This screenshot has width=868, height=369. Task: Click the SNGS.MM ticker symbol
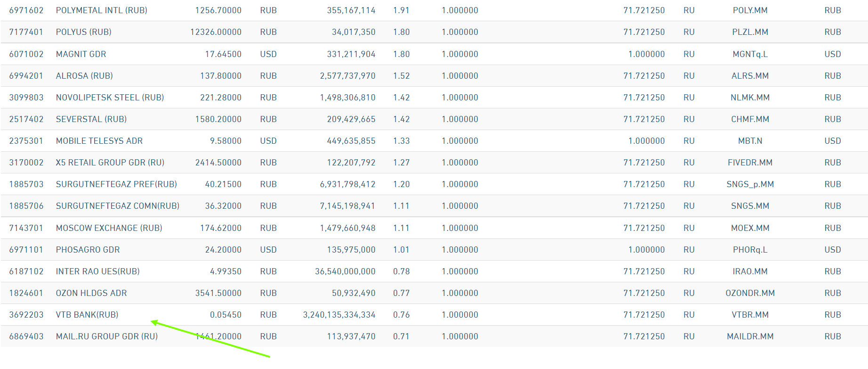point(750,206)
